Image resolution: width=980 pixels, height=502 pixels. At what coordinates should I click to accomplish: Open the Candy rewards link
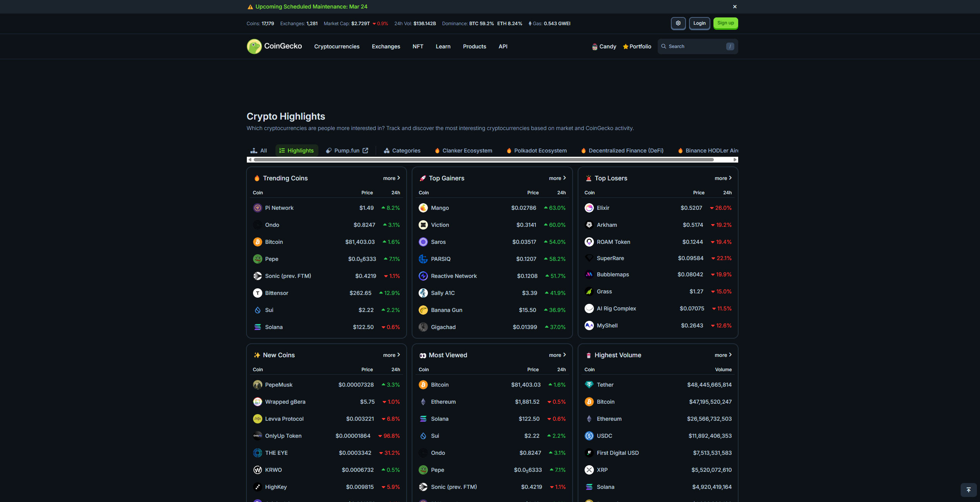(604, 46)
